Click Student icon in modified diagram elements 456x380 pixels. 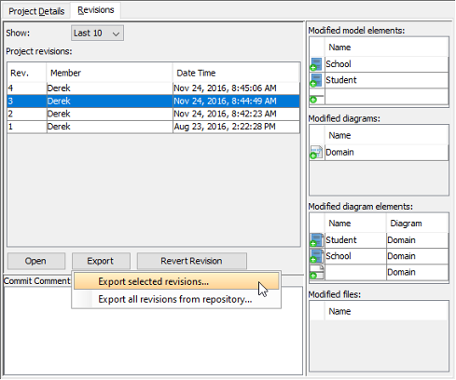[x=316, y=240]
